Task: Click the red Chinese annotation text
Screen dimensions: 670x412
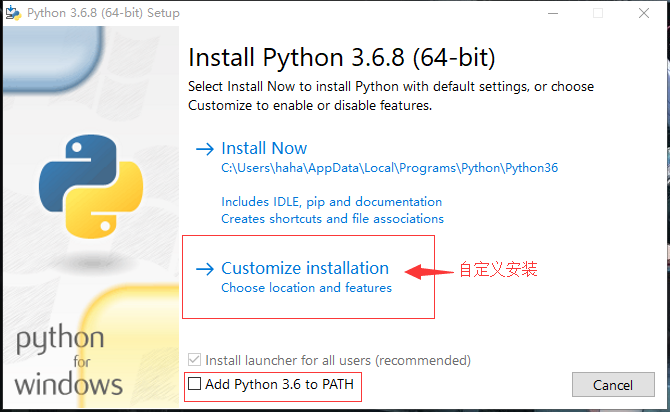Action: coord(498,270)
